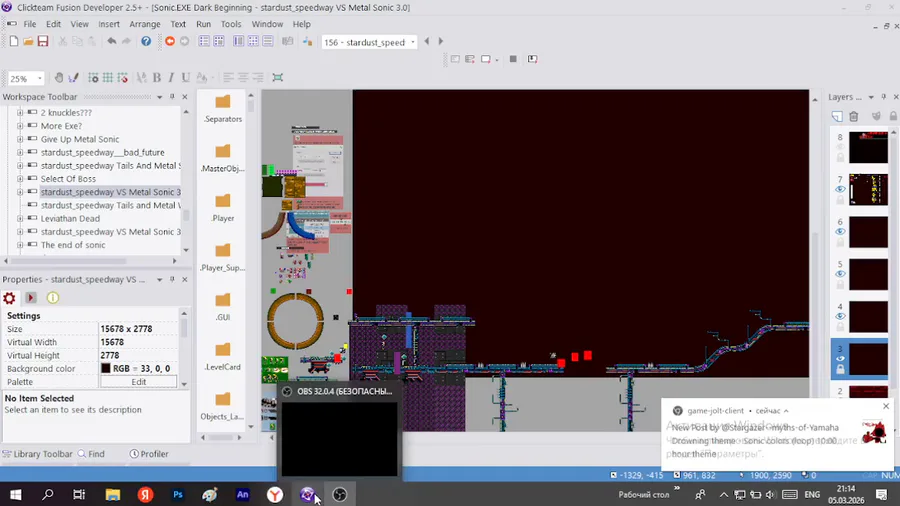Expand the '2 knuckles???' tree node
Screen dimensions: 900x506
point(20,112)
